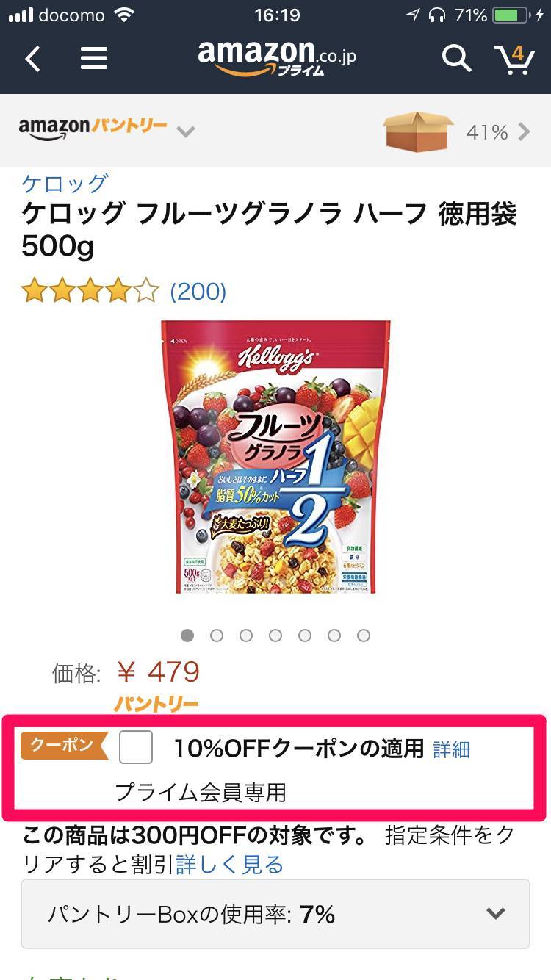551x980 pixels.
Task: Check the 10%OFF coupon checkbox
Action: [x=136, y=747]
